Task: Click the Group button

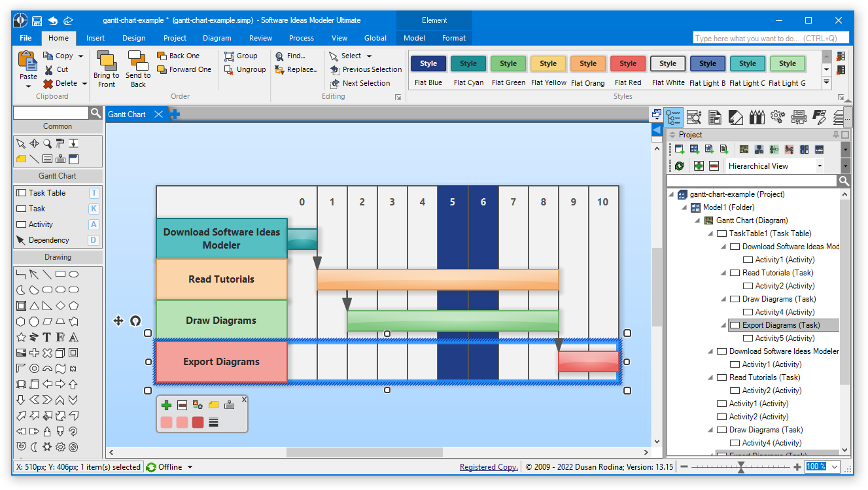Action: tap(241, 56)
